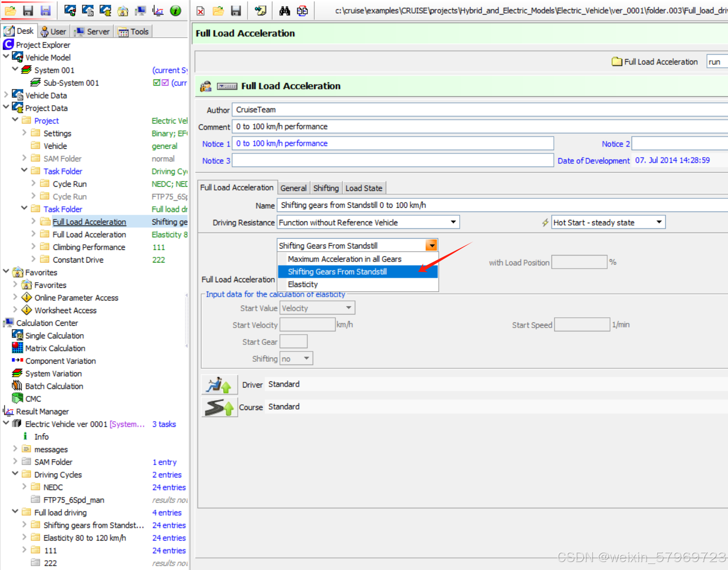Expand the Climbing Performance task
This screenshot has height=570, width=728.
click(33, 246)
